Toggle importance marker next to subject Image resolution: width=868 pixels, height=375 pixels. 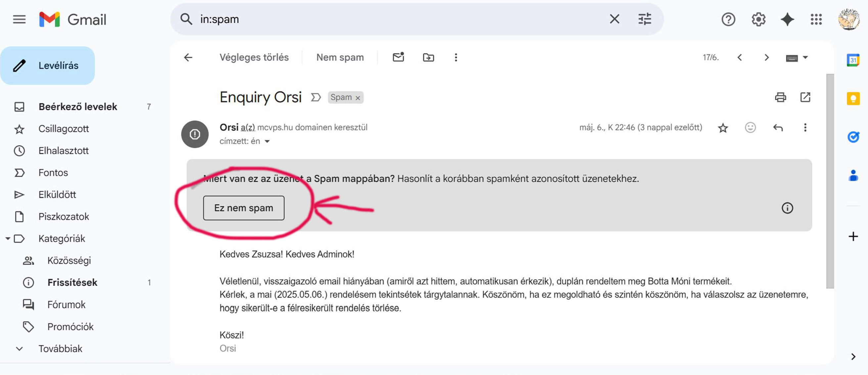[316, 97]
